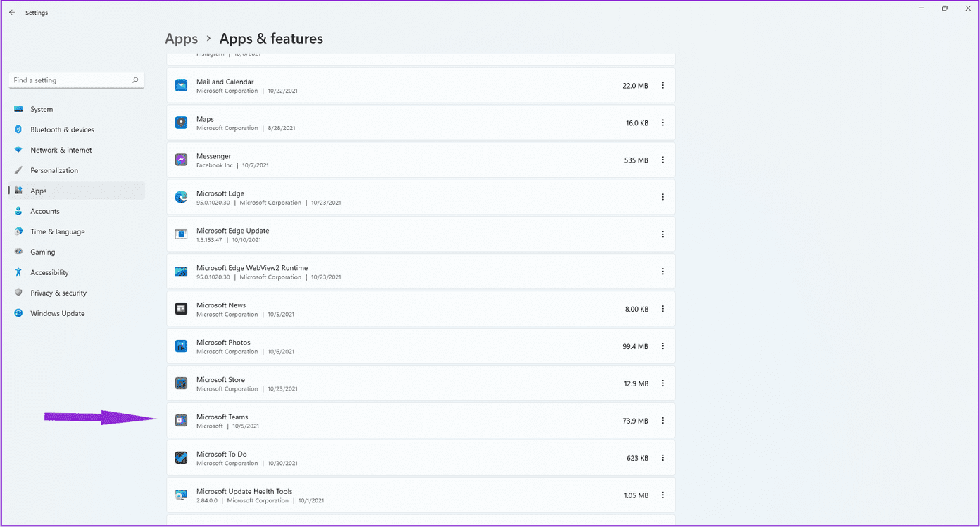Open Gaming settings
The height and width of the screenshot is (527, 980).
tap(76, 252)
